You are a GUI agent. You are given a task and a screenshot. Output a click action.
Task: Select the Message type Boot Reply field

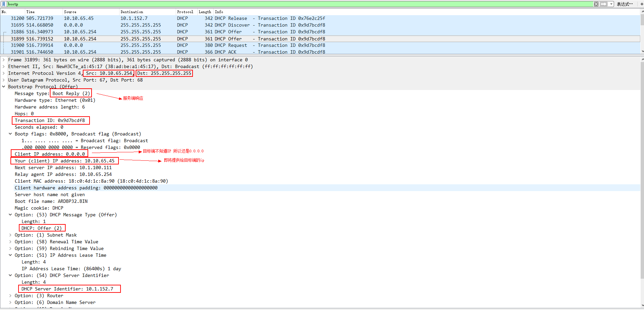53,94
